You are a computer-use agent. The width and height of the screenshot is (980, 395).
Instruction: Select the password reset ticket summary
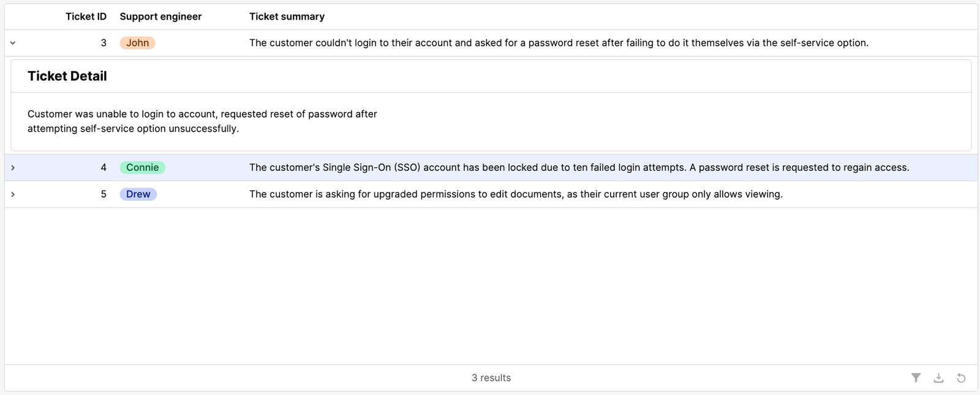pos(559,43)
